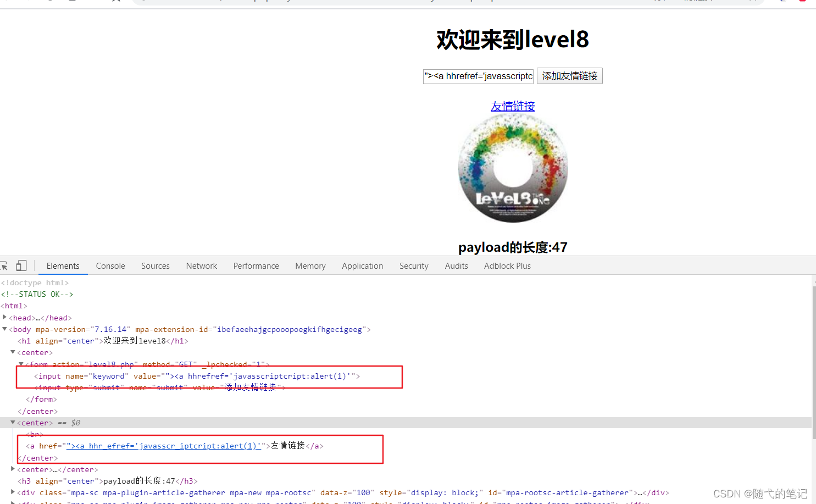Open the Adblock Plus panel
Screen dimensions: 816x504
point(507,265)
